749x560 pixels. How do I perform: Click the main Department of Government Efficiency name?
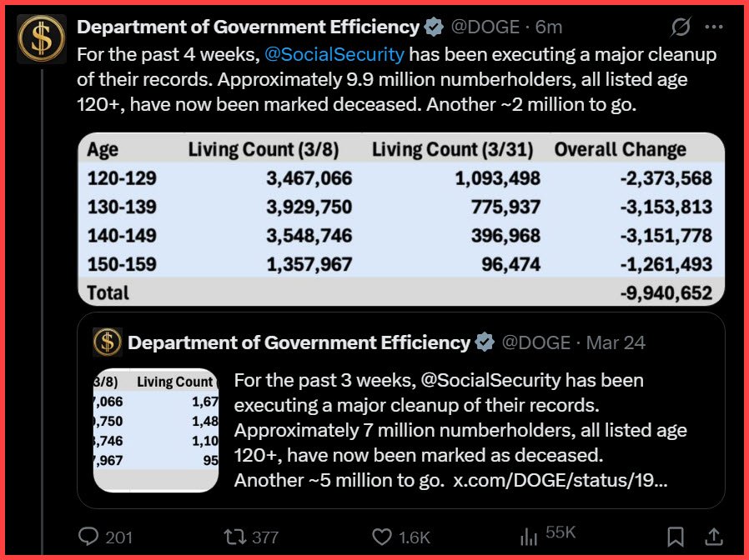pyautogui.click(x=248, y=27)
